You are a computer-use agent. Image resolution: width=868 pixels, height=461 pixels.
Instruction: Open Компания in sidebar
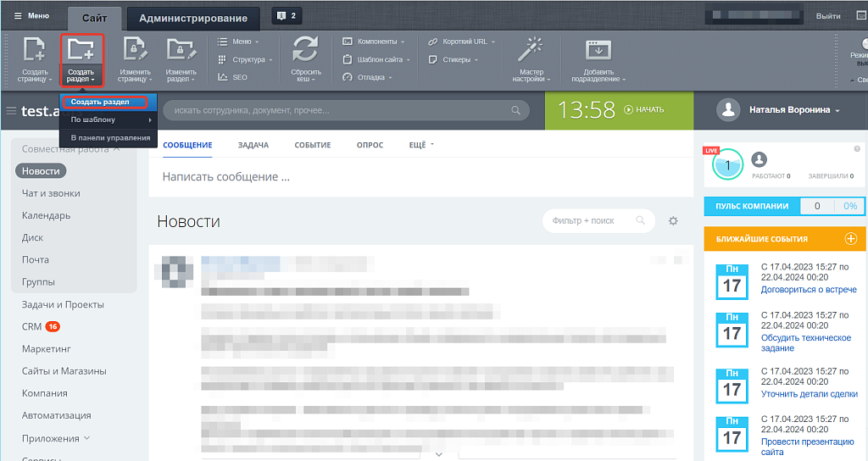pyautogui.click(x=44, y=393)
